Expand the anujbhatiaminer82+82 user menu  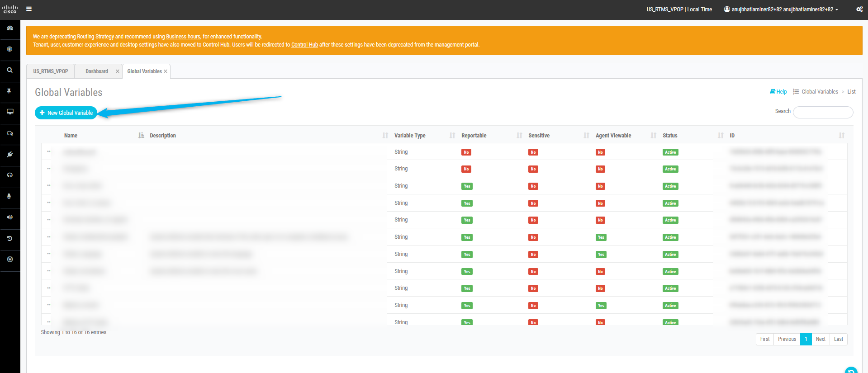point(781,9)
